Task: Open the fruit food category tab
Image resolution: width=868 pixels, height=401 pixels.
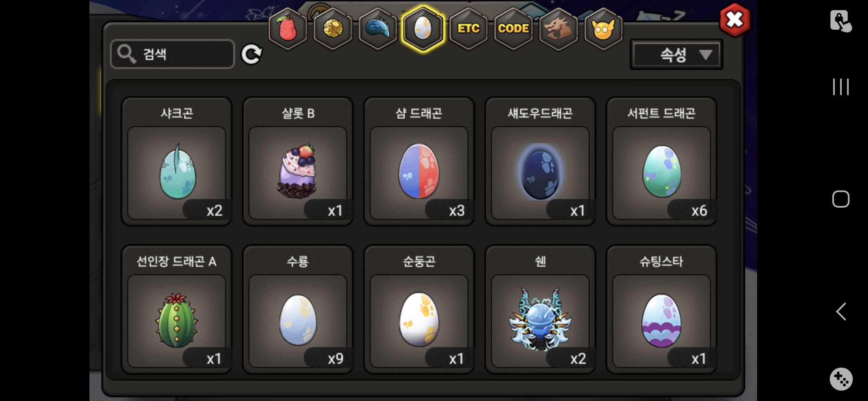Action: (287, 29)
